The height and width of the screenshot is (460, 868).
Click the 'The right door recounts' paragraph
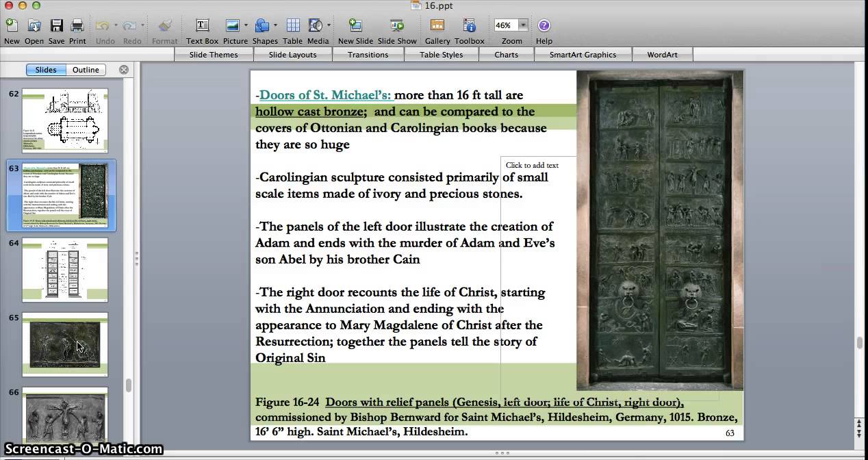pyautogui.click(x=400, y=325)
